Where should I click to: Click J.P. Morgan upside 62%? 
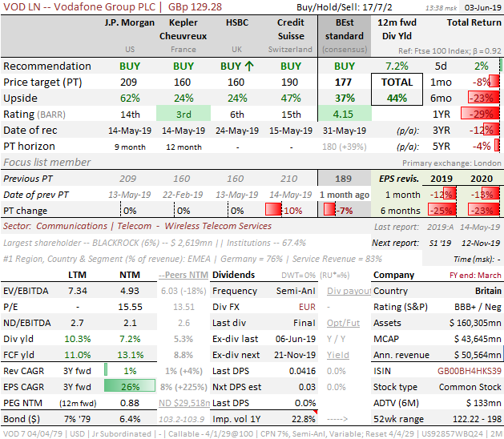(130, 99)
